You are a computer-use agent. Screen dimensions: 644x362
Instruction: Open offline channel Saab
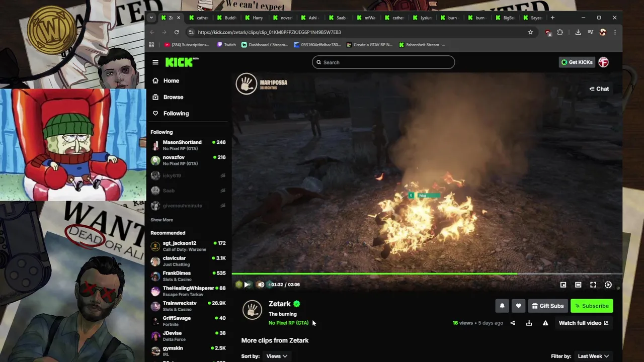[188, 191]
